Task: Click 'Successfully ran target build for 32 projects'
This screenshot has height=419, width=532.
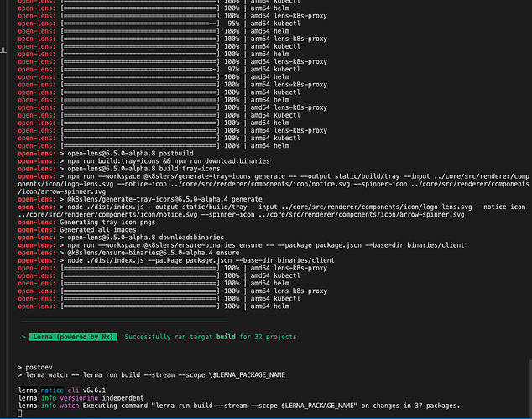Action: (211, 337)
